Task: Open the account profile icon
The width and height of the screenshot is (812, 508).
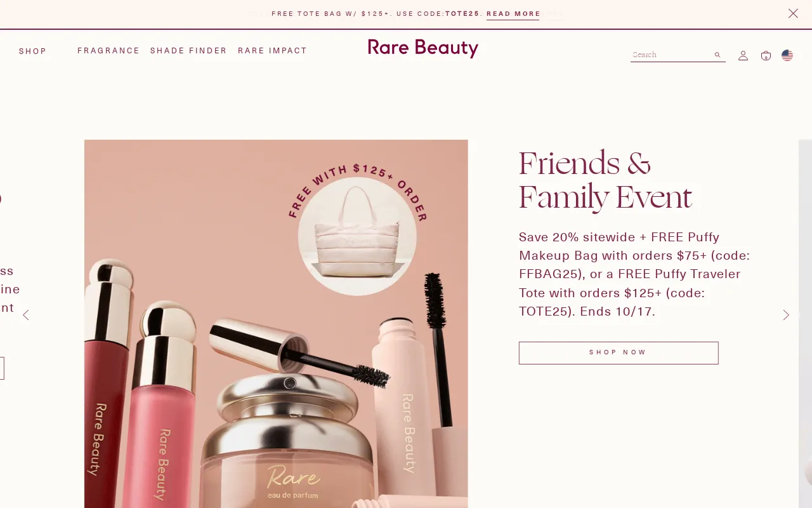Action: tap(743, 55)
